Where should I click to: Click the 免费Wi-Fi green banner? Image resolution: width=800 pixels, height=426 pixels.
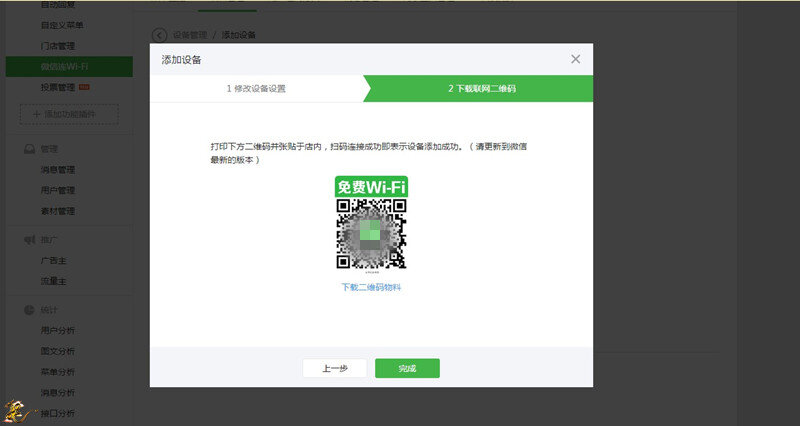[371, 187]
